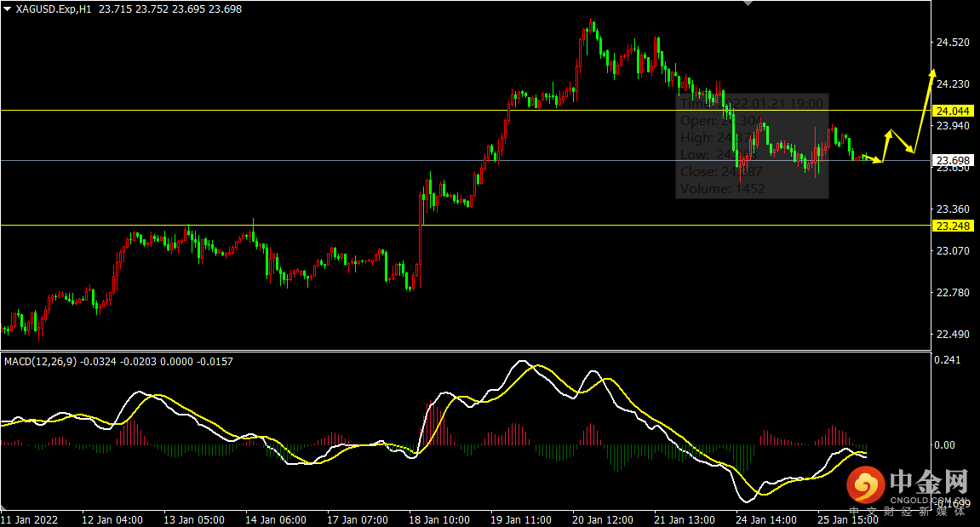Screen dimensions: 980x527
Task: Select the 23.248 price level label
Action: (x=953, y=226)
